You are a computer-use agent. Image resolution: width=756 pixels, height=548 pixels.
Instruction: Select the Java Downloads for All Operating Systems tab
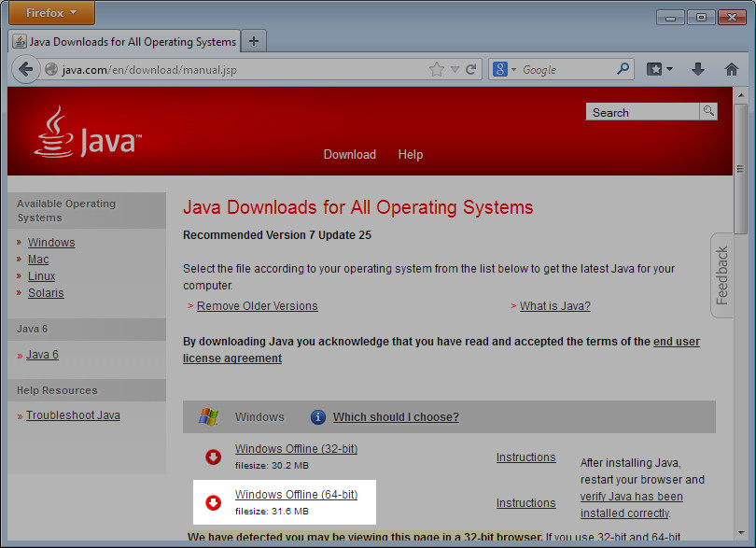click(124, 41)
